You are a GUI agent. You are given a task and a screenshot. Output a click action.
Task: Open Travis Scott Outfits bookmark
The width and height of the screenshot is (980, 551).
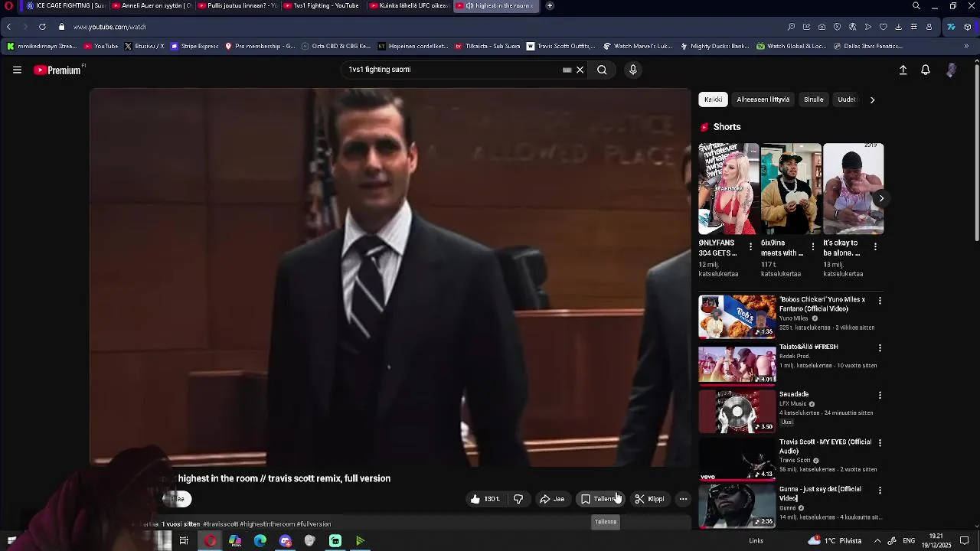[x=560, y=46]
